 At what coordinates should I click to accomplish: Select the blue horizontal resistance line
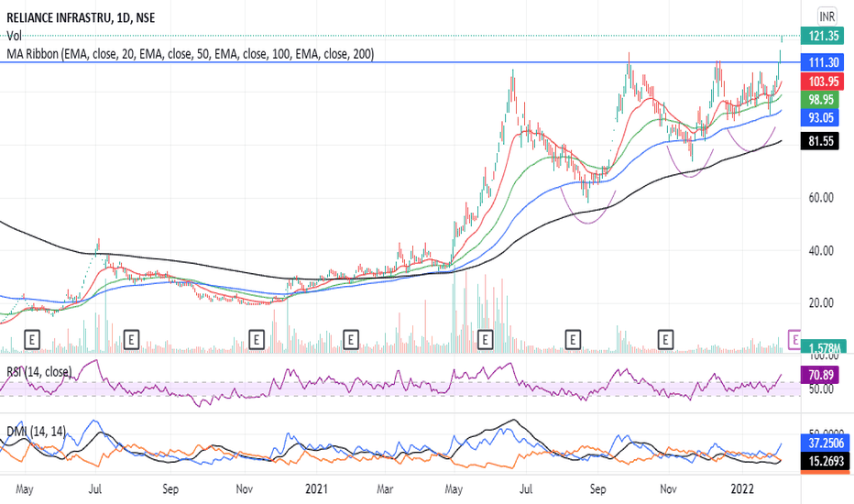click(400, 62)
